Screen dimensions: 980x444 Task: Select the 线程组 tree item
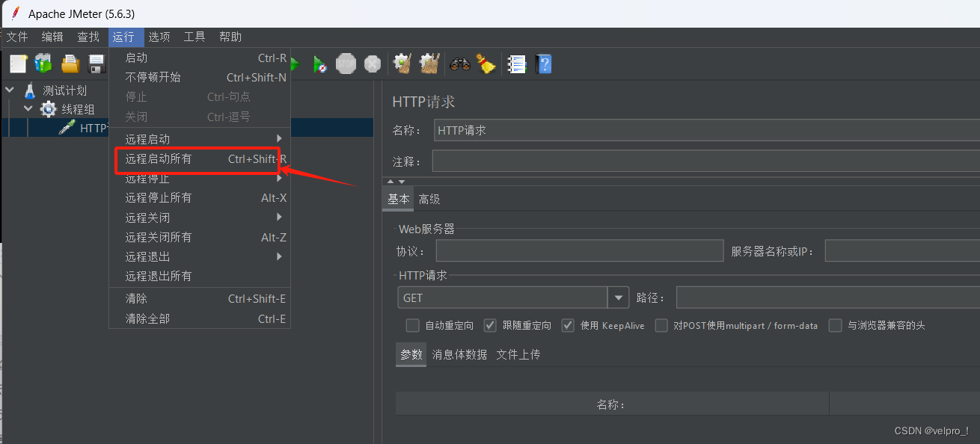click(78, 110)
